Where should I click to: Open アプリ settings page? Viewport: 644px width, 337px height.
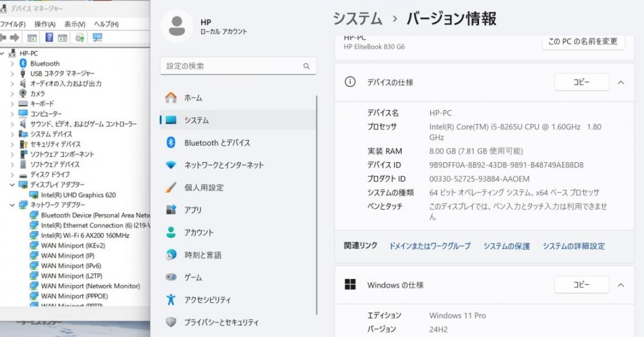click(x=238, y=210)
